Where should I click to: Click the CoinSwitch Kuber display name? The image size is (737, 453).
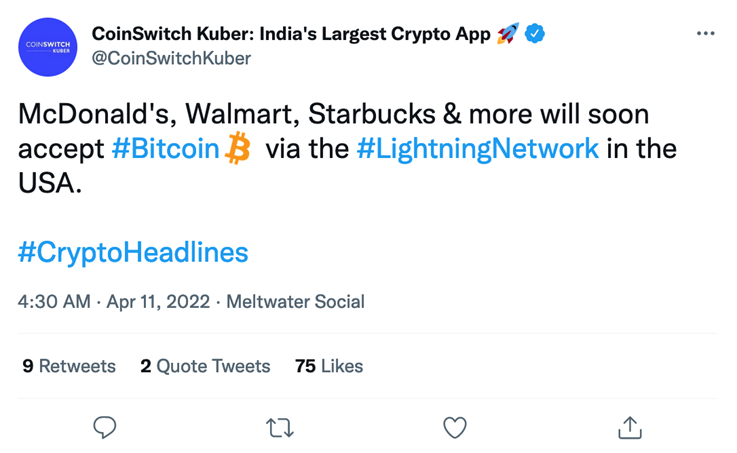click(291, 34)
